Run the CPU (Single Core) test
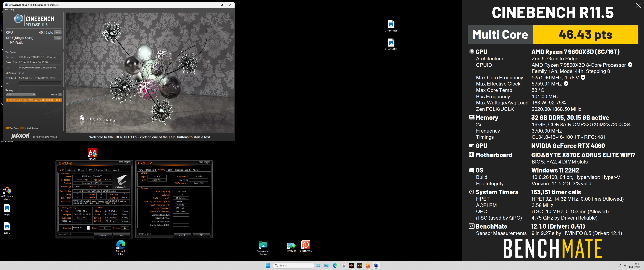This screenshot has height=270, width=644. pyautogui.click(x=58, y=38)
